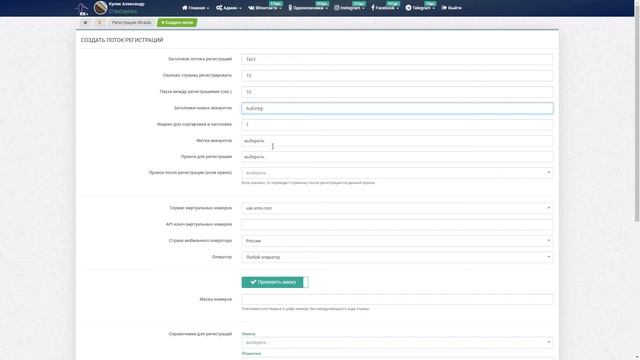The width and height of the screenshot is (640, 360).
Task: Open the Telegram menu
Action: pos(420,8)
